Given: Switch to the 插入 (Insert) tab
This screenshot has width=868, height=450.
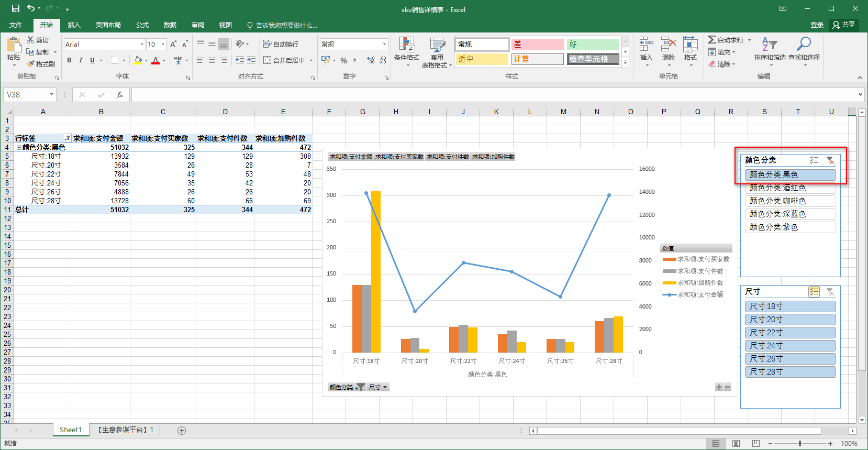Looking at the screenshot, I should coord(74,25).
